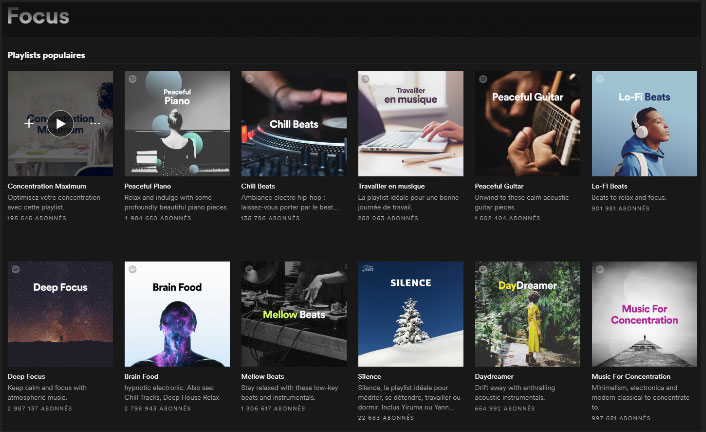This screenshot has height=432, width=706.
Task: Click the Peaceful Piano title link
Action: pos(148,186)
